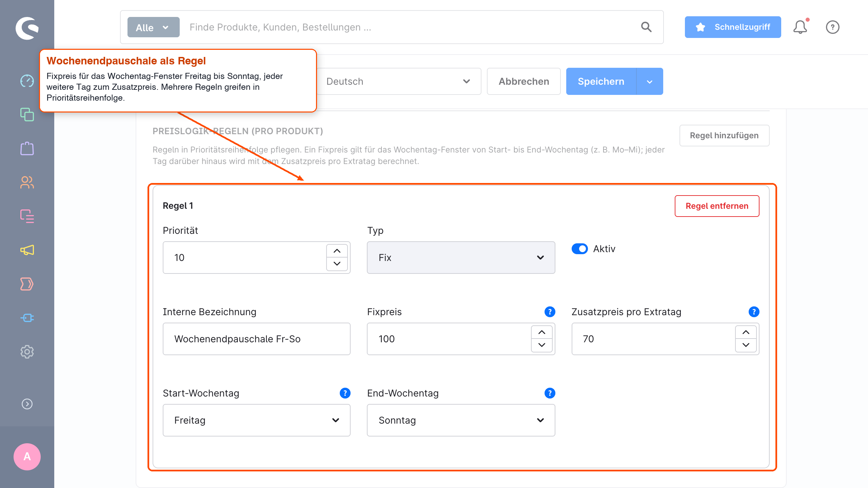The height and width of the screenshot is (488, 868).
Task: Open the Start-Wochentag dropdown Freitag
Action: (x=256, y=420)
